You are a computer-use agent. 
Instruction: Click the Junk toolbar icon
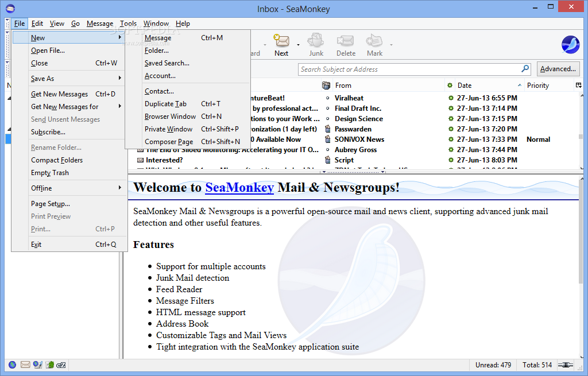[x=316, y=41]
